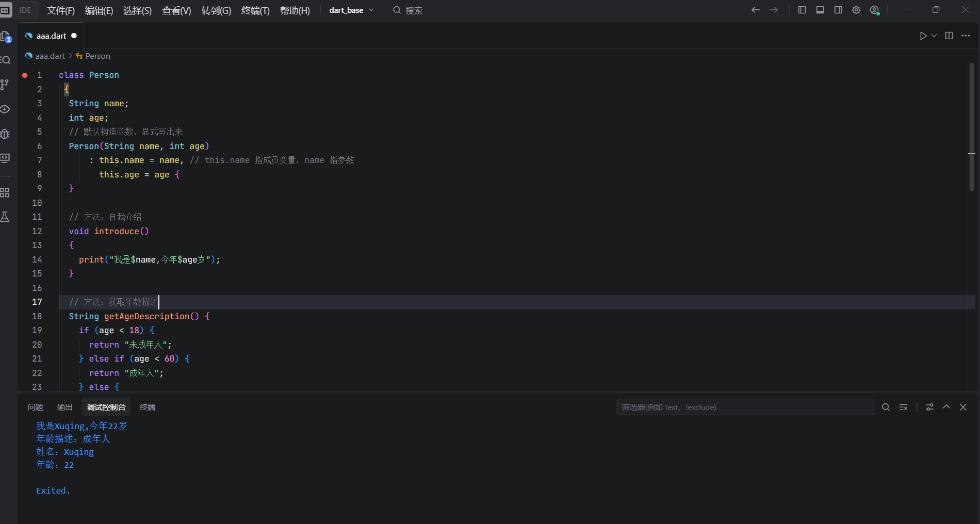This screenshot has height=524, width=980.
Task: Expand the run options dropdown arrow
Action: click(x=934, y=36)
